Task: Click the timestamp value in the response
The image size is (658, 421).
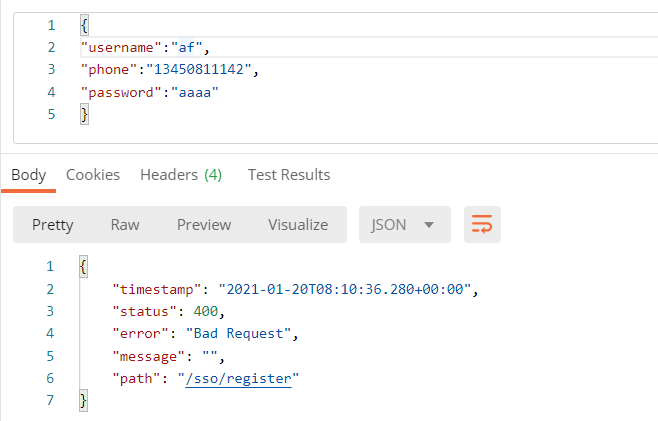Action: (344, 290)
